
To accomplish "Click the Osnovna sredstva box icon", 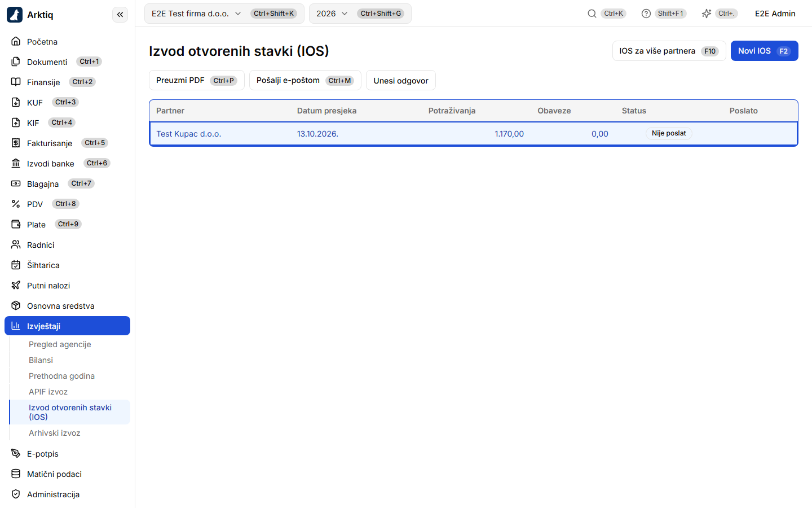I will point(16,305).
